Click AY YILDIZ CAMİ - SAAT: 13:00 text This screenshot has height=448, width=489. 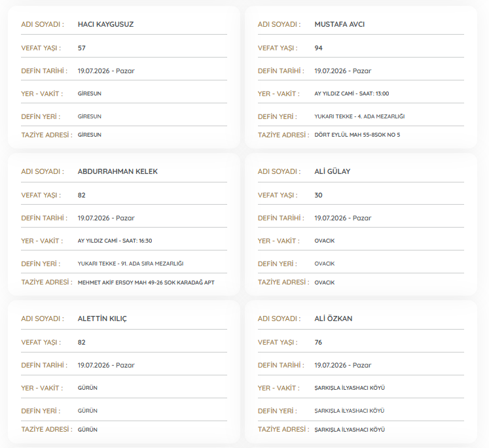(x=352, y=94)
